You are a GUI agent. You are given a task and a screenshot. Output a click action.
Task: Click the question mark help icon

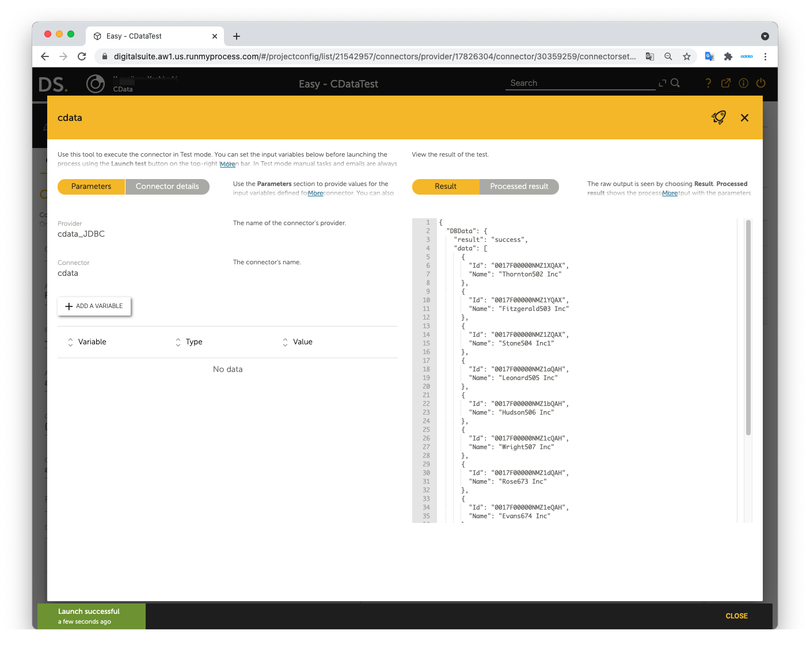pyautogui.click(x=708, y=83)
